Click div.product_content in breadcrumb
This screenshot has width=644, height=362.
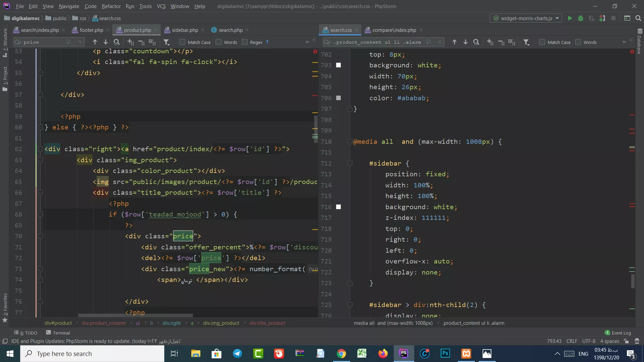[x=104, y=323]
